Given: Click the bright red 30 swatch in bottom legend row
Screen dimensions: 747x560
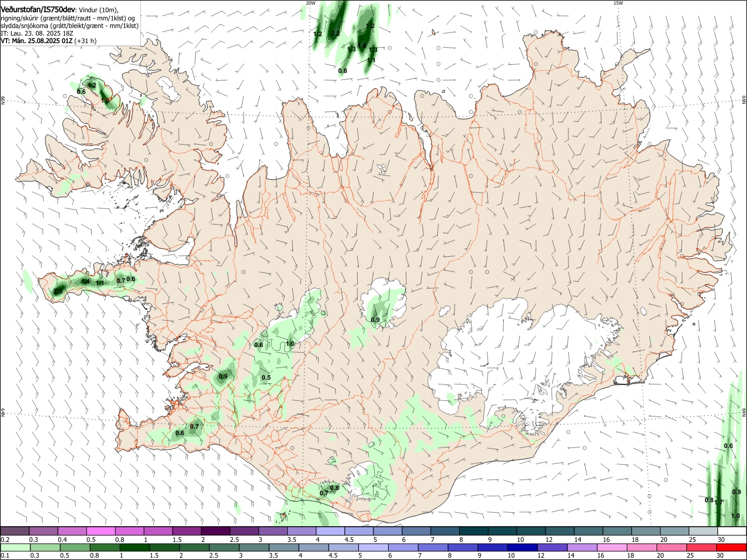Looking at the screenshot, I should click(x=731, y=548).
